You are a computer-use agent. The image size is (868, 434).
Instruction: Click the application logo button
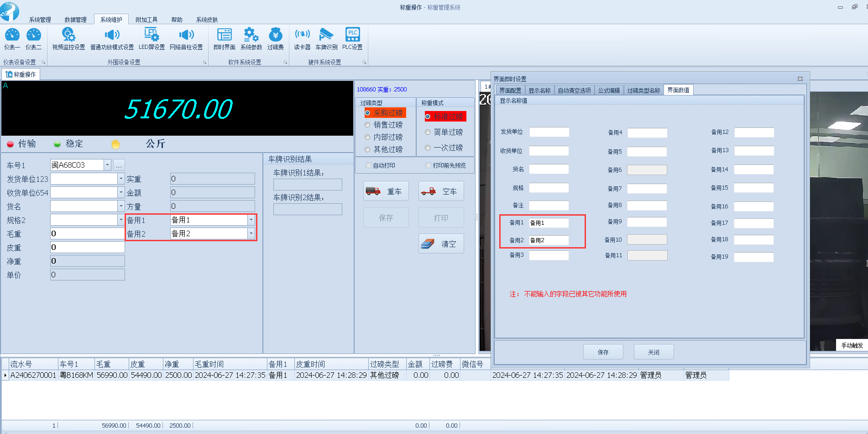point(9,11)
